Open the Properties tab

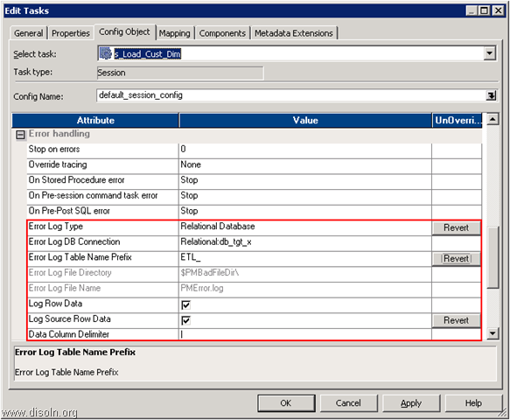[71, 33]
